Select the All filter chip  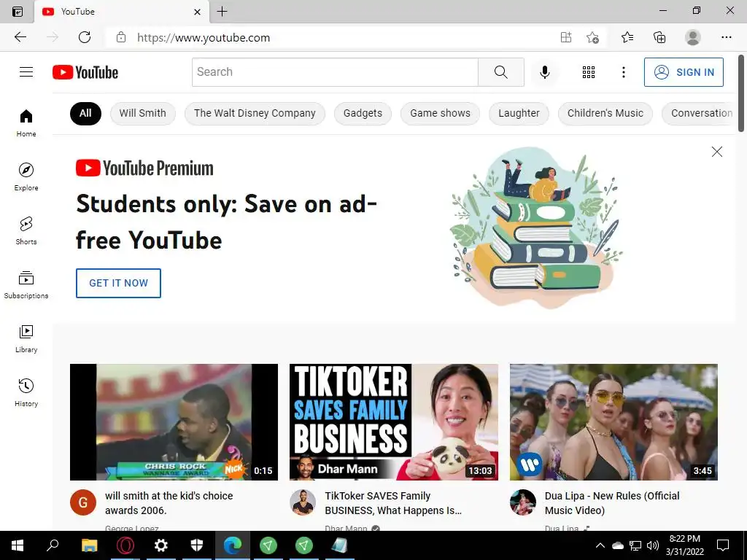click(x=85, y=113)
